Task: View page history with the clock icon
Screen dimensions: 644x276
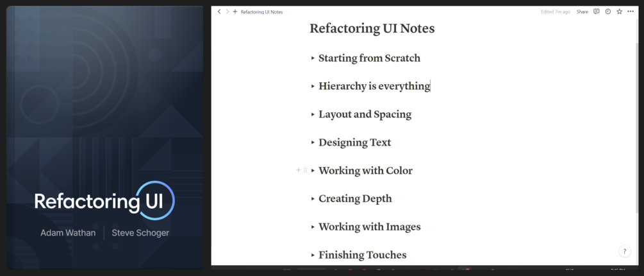Action: click(x=608, y=12)
